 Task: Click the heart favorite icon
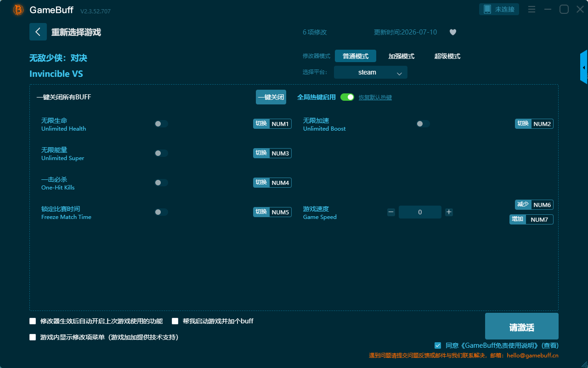point(453,32)
